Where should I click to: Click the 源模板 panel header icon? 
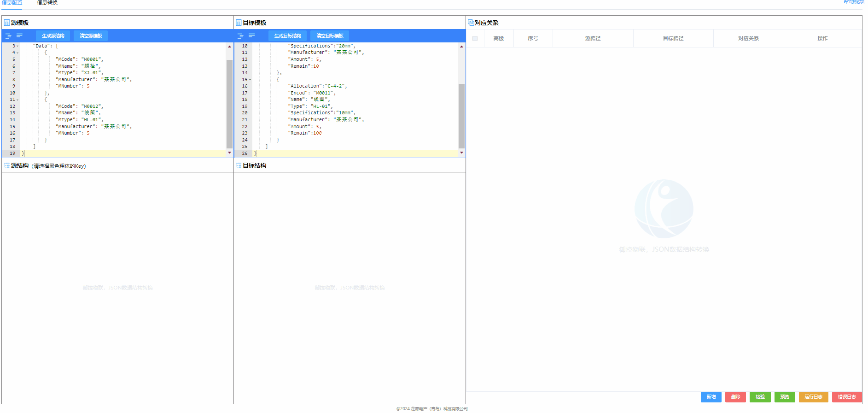[7, 23]
